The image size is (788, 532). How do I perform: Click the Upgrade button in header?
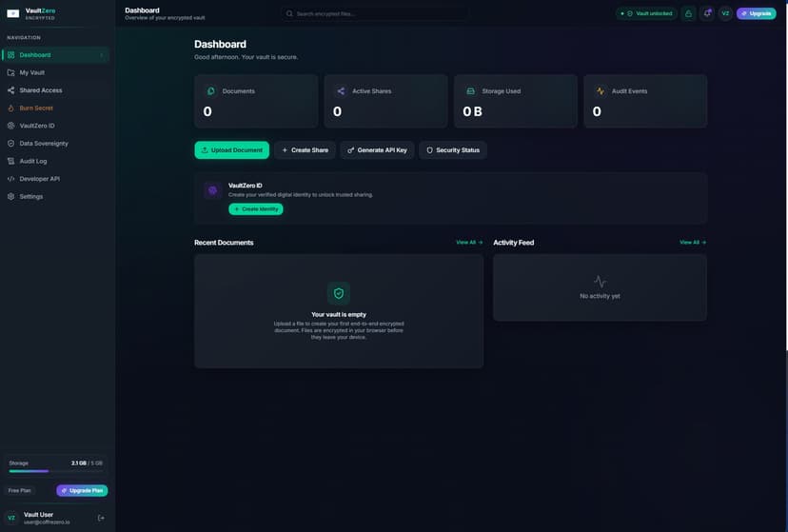click(757, 13)
